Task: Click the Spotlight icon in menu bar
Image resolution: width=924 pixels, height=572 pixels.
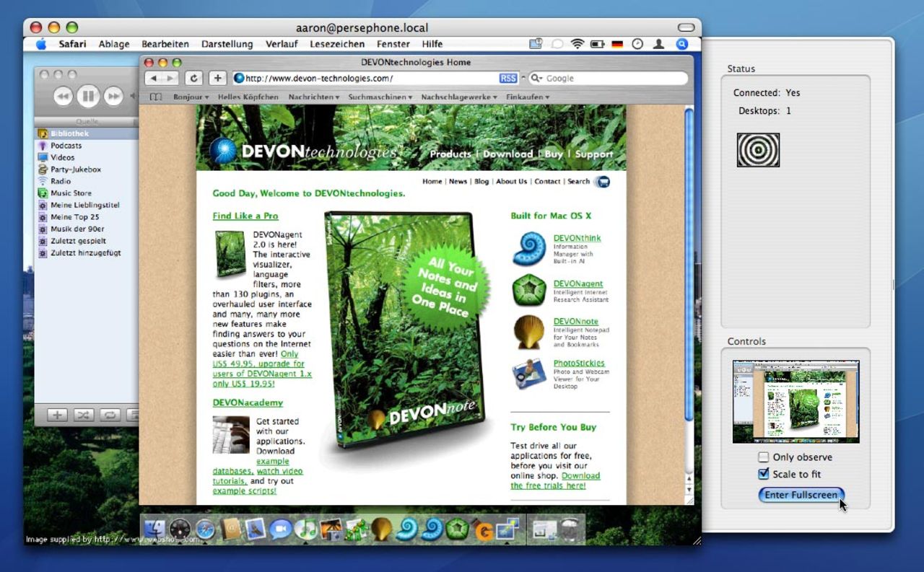Action: pyautogui.click(x=681, y=44)
